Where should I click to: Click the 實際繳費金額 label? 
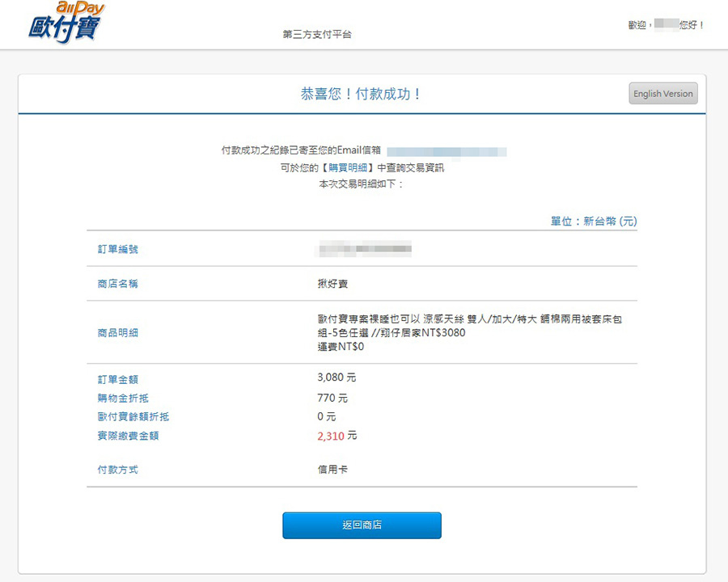128,436
